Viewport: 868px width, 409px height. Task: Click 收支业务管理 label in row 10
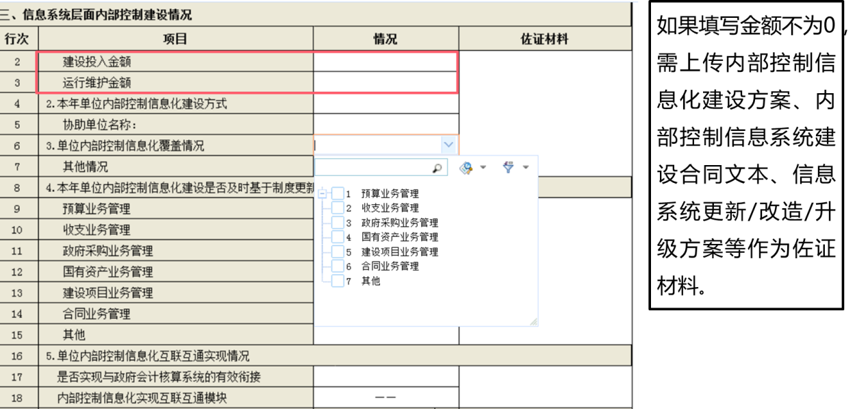(x=97, y=230)
